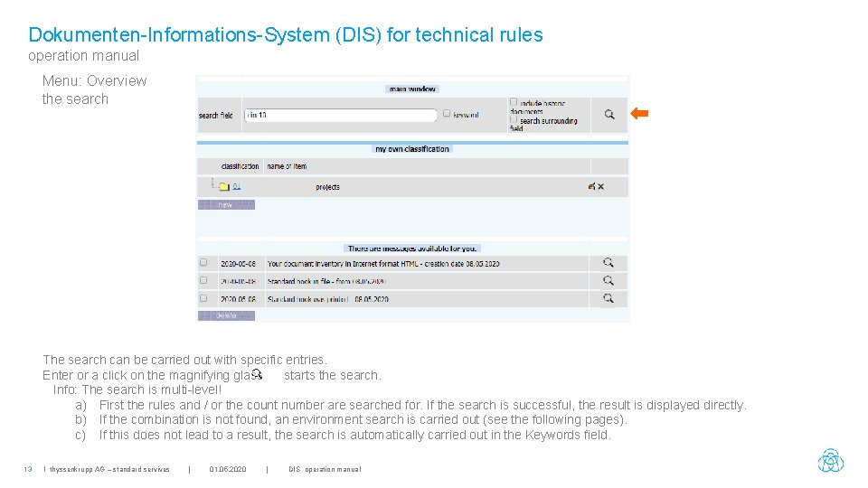This screenshot has height=488, width=868.
Task: Click the thyssenkrupp logo on the slide
Action: [830, 460]
